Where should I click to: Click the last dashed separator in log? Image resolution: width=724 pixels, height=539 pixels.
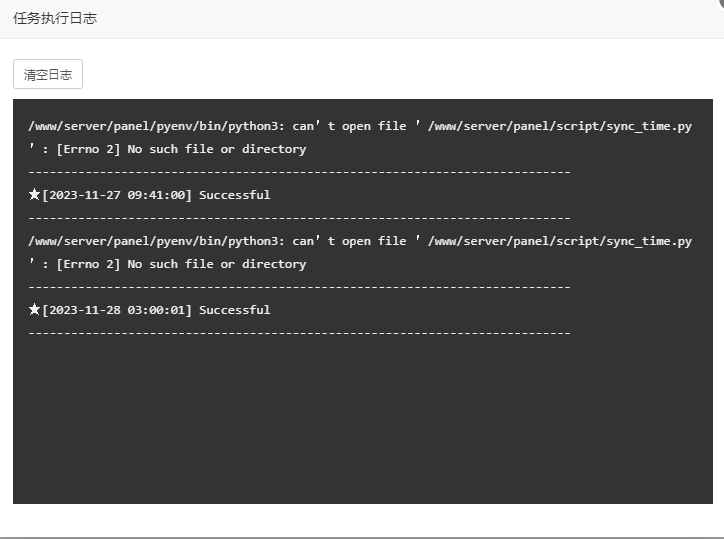[300, 333]
